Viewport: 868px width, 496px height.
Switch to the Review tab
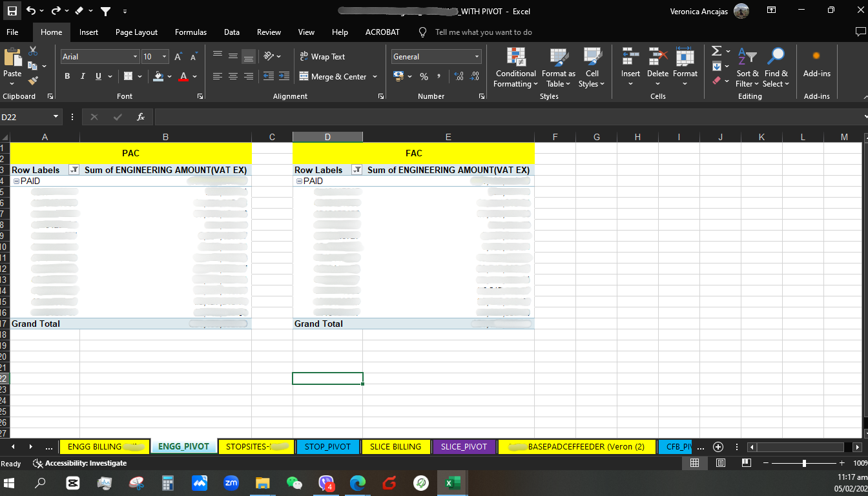(269, 32)
